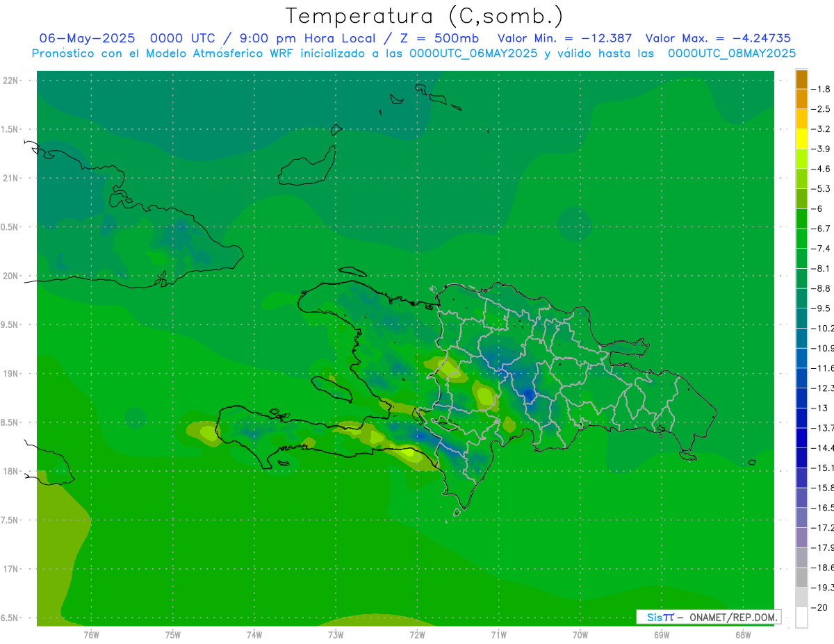Pick the yellow swatch between -3.2 and -3.9

click(801, 139)
